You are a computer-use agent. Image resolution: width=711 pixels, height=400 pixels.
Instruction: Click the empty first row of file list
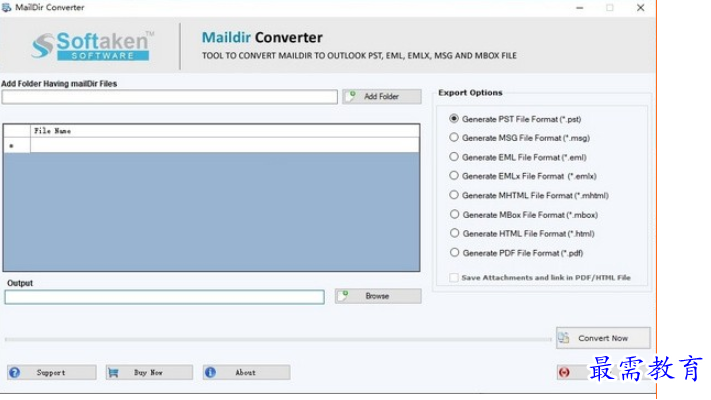tap(225, 146)
